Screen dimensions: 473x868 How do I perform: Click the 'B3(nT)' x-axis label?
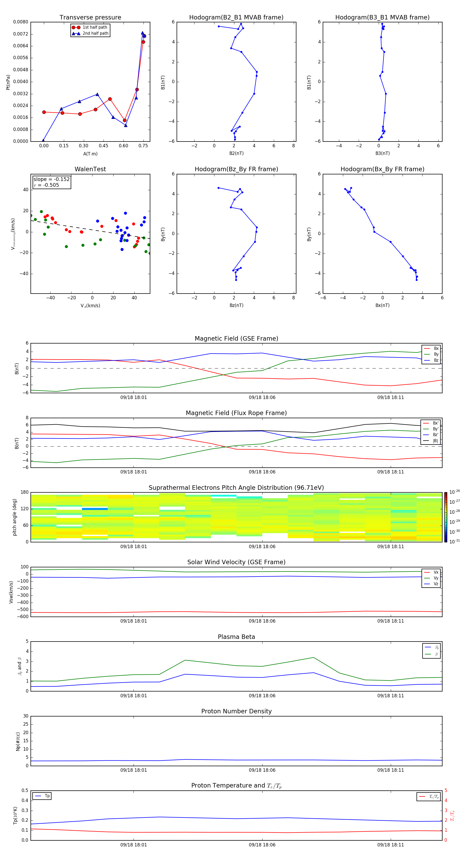click(382, 153)
